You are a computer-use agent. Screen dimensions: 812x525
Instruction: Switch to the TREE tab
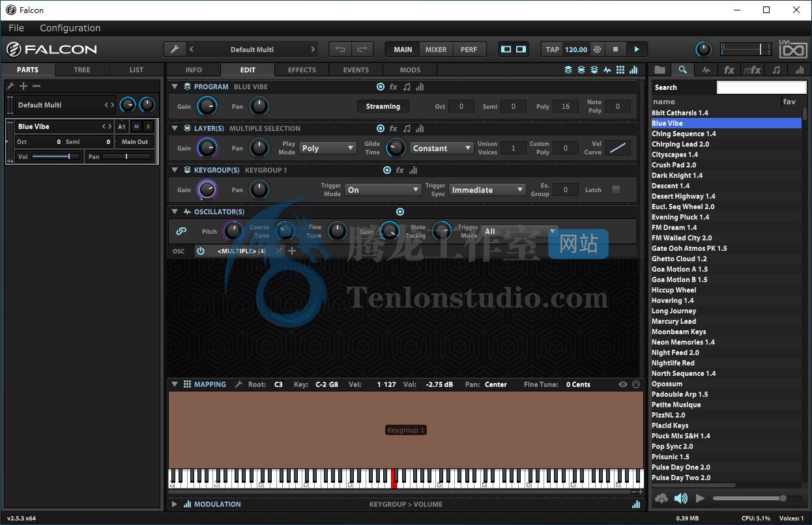(82, 70)
